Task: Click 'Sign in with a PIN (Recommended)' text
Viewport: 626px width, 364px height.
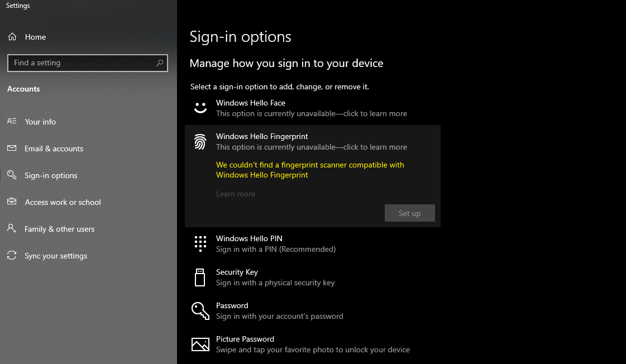Action: pos(276,249)
